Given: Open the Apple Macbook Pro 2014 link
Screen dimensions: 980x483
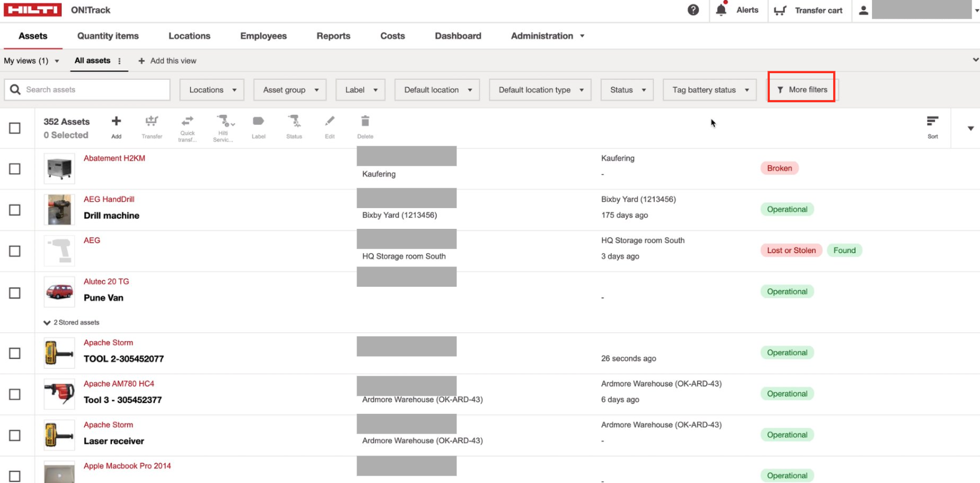Looking at the screenshot, I should pos(128,466).
